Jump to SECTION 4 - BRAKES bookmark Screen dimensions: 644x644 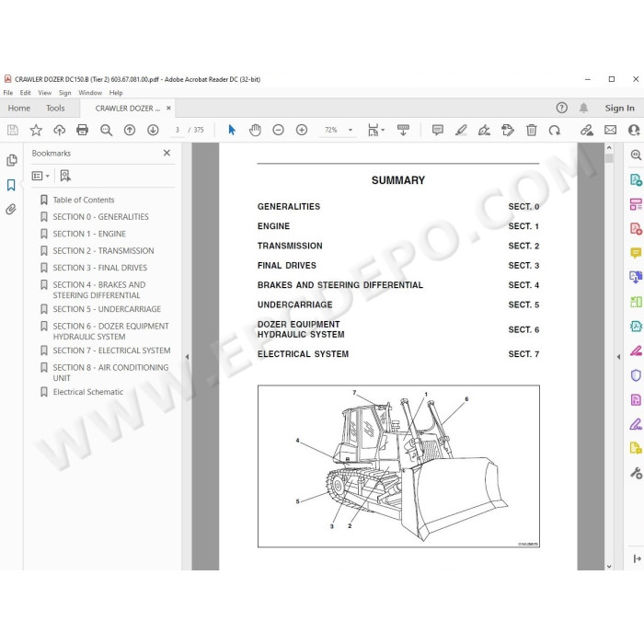click(98, 290)
